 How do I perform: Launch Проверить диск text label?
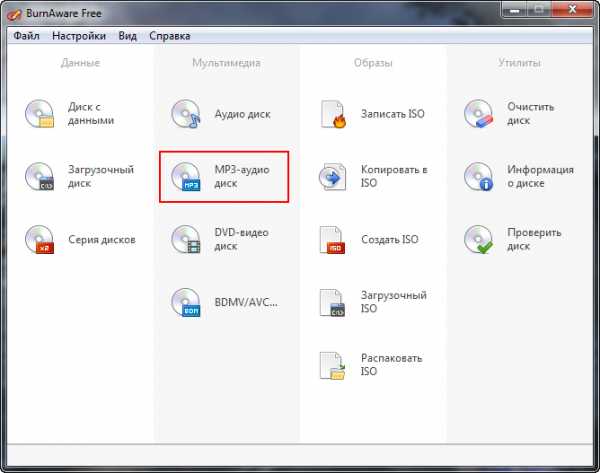[534, 240]
